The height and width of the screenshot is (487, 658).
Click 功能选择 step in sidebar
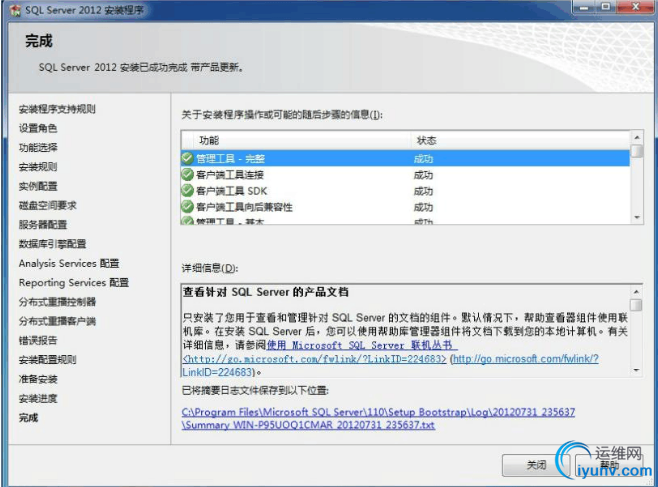click(38, 148)
